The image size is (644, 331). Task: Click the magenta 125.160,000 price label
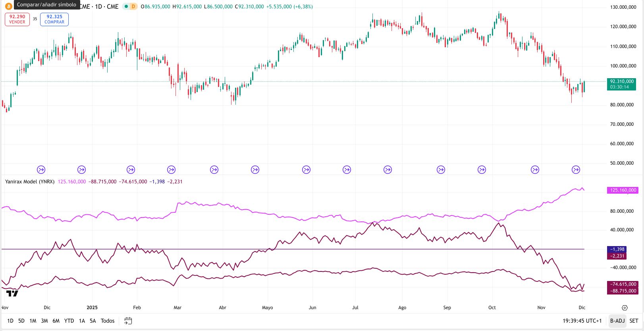click(623, 190)
